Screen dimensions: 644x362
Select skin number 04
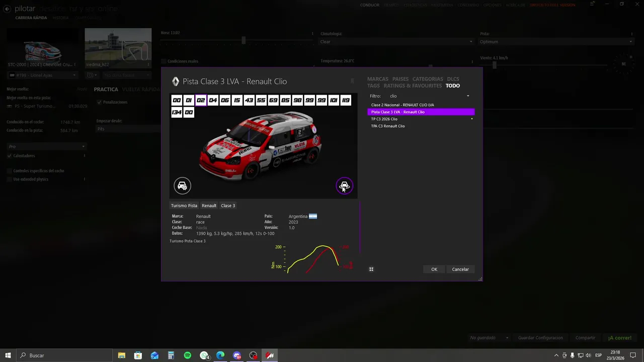213,100
